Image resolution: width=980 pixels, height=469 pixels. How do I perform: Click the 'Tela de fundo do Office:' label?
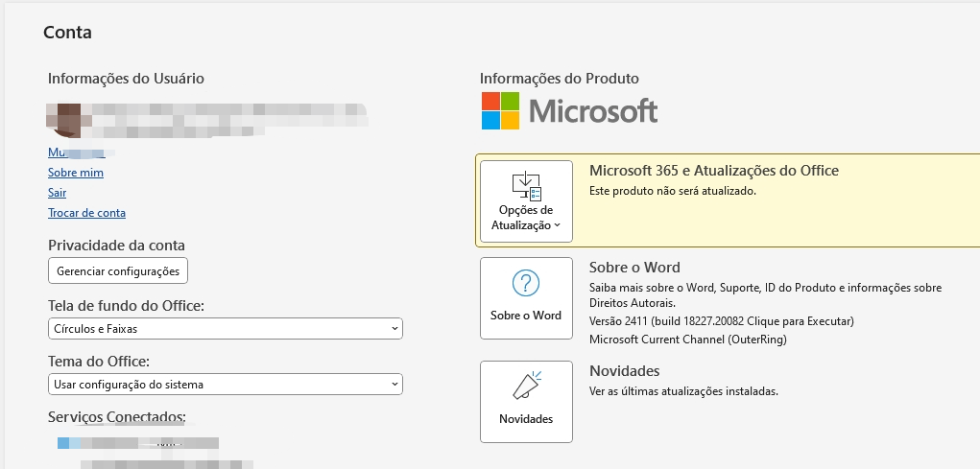click(127, 306)
